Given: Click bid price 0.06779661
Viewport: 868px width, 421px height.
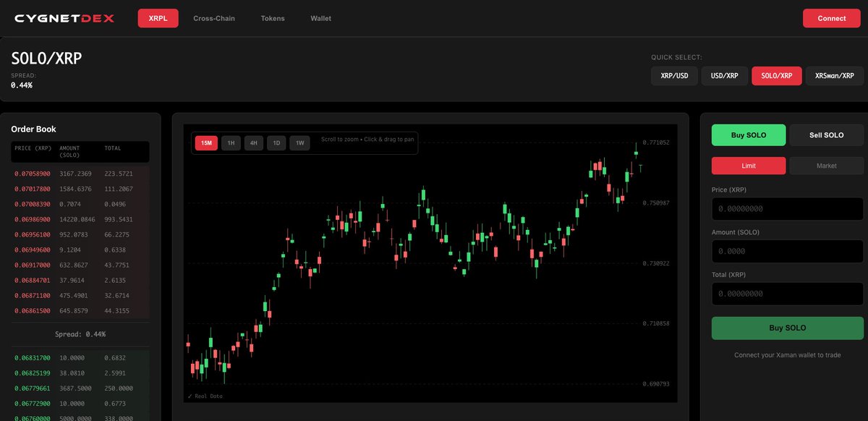Looking at the screenshot, I should pos(33,388).
